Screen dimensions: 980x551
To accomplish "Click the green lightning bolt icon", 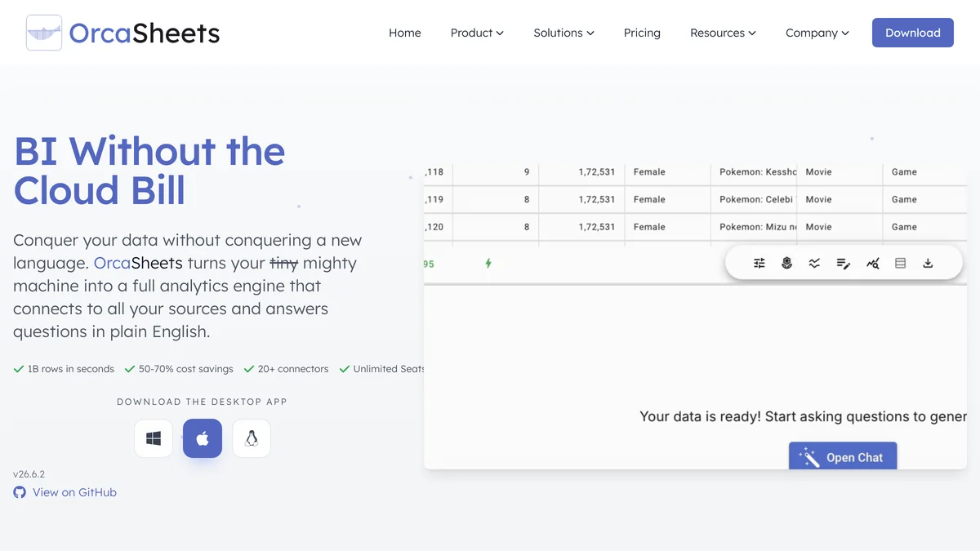I will pos(488,264).
